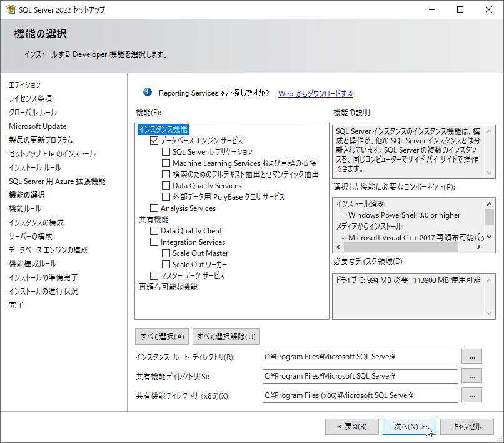Select SQL Server 用 Azure 拡張機能 step
The width and height of the screenshot is (504, 443).
[x=57, y=181]
